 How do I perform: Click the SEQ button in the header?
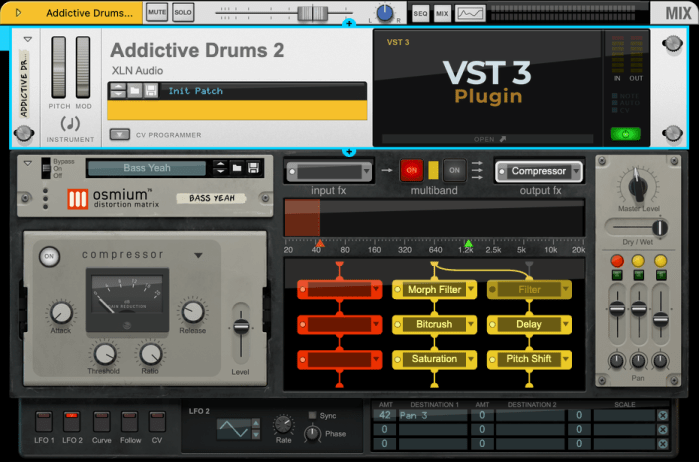click(420, 13)
